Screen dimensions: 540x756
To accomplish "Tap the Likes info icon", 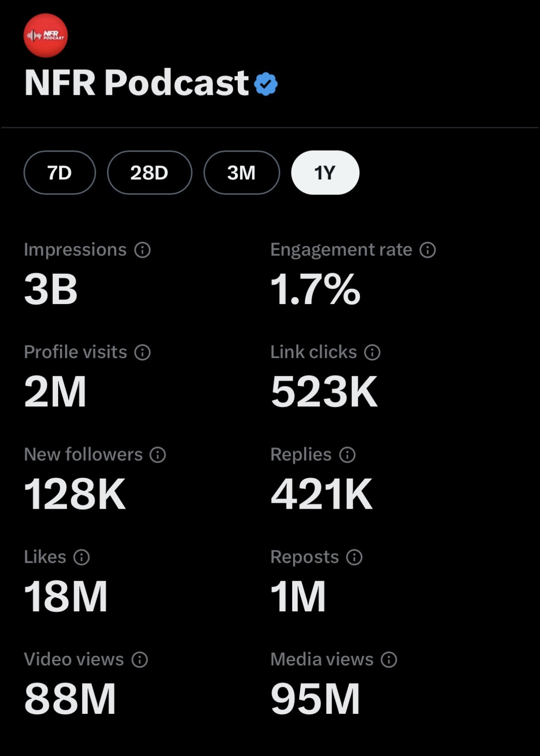I will [82, 557].
